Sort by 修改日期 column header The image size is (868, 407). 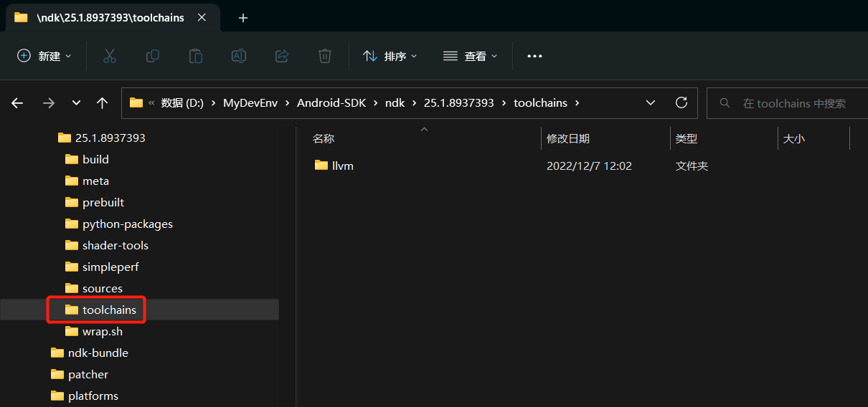tap(568, 138)
